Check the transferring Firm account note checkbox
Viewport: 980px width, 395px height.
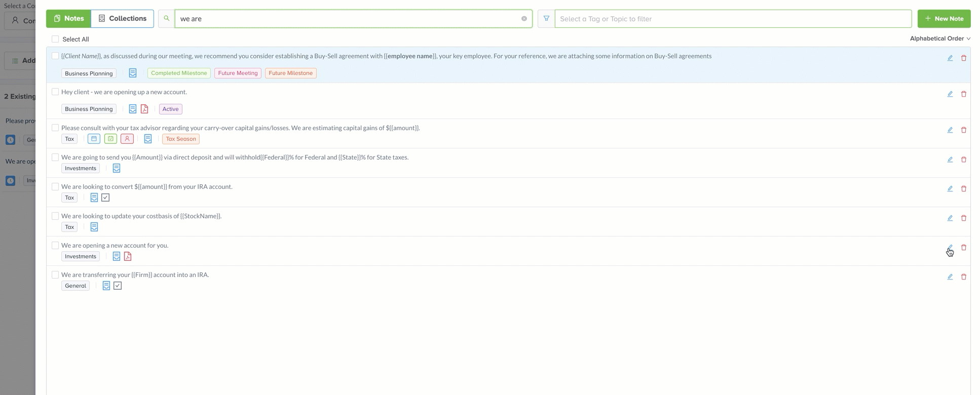[x=55, y=274]
